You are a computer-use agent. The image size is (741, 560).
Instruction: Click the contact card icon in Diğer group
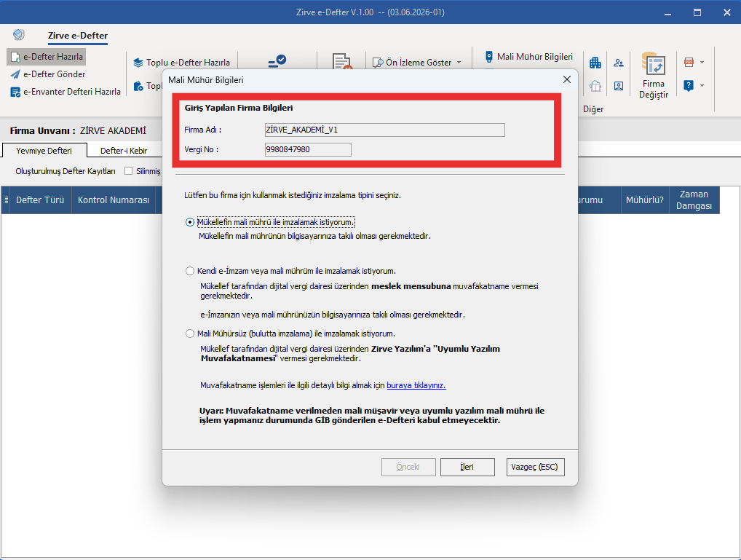click(619, 86)
